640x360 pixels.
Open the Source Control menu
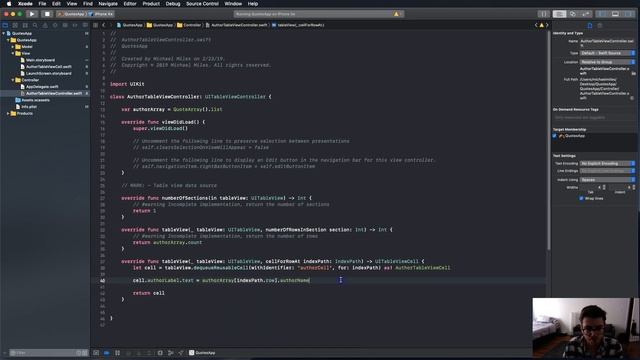pyautogui.click(x=202, y=4)
